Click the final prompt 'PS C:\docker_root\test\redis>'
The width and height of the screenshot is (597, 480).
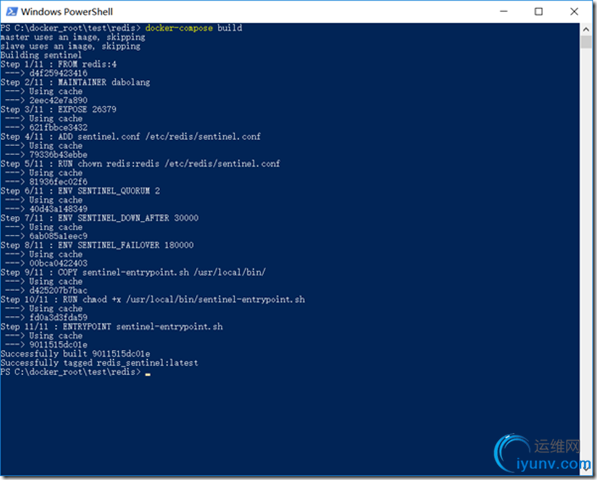[x=70, y=372]
